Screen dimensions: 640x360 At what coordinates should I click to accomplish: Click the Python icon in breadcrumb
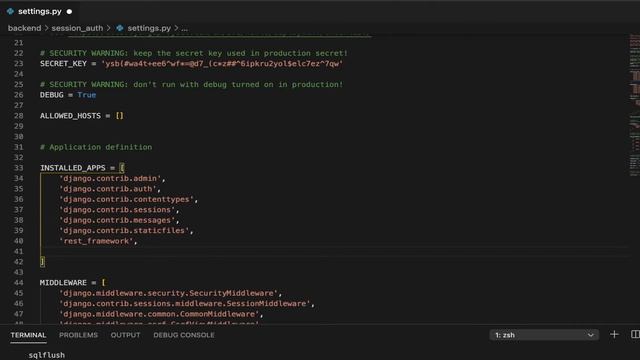(x=120, y=28)
